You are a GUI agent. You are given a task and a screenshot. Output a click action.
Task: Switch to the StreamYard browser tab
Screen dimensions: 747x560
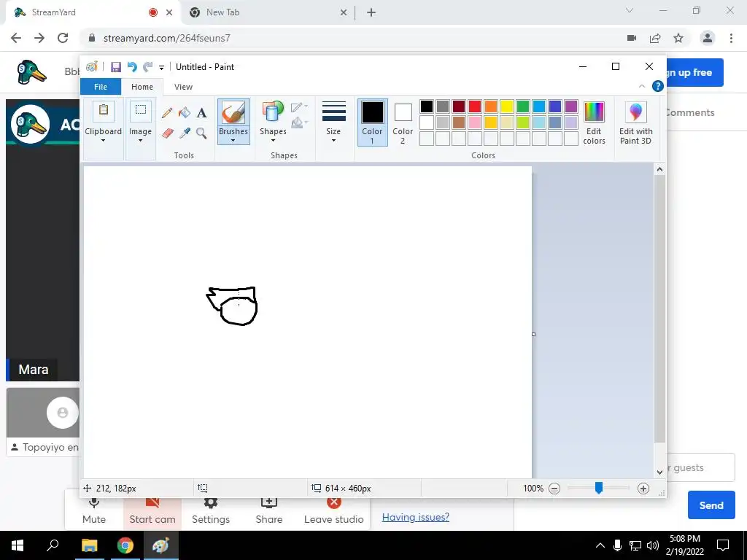(x=93, y=12)
